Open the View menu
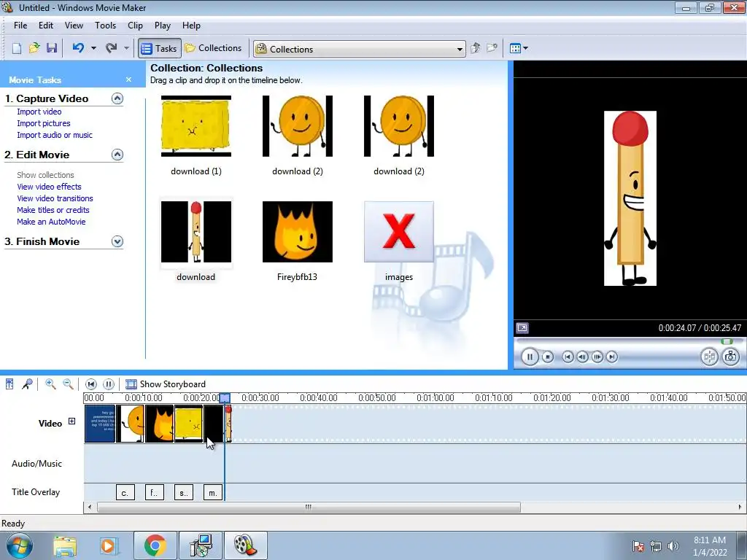 (74, 26)
